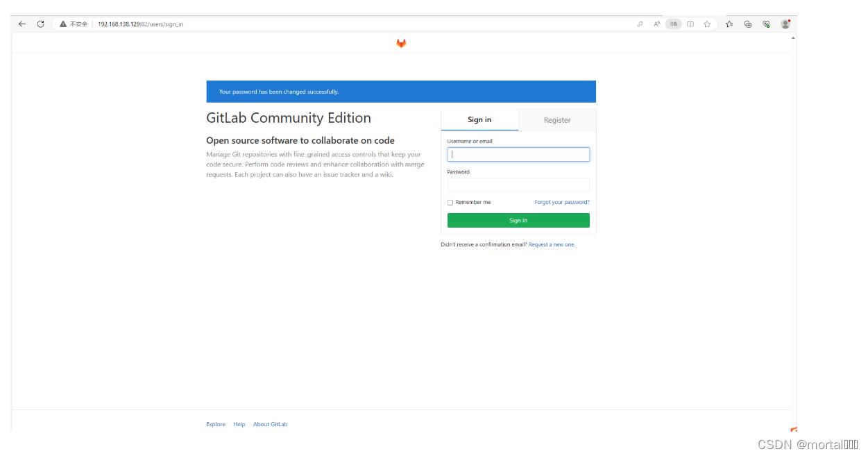Open the Forgot your password link
This screenshot has width=868, height=456.
[562, 203]
